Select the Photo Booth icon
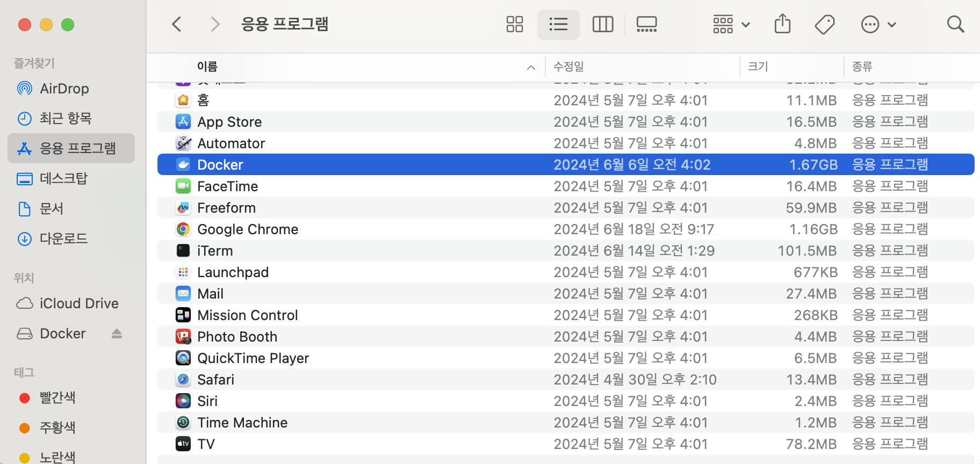Screen dimensions: 980x464 tap(183, 336)
